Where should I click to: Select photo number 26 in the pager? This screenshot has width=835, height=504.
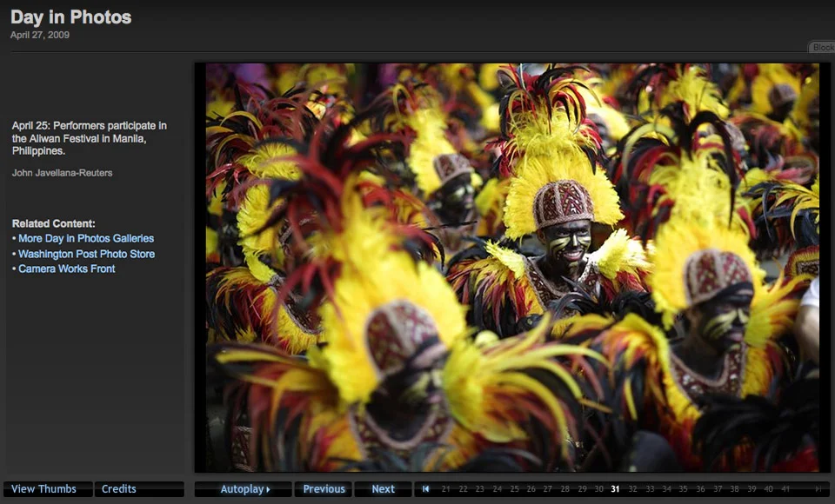[x=531, y=489]
